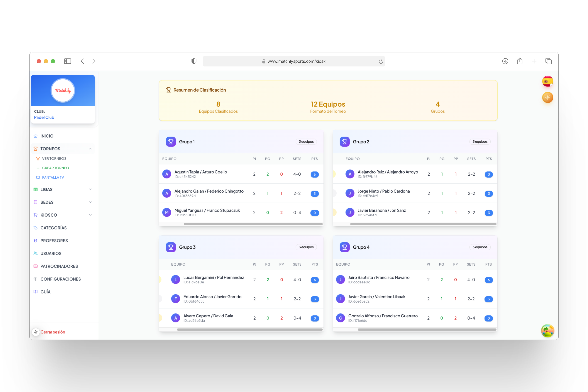
Task: Select the USUARIOS users icon
Action: [36, 253]
